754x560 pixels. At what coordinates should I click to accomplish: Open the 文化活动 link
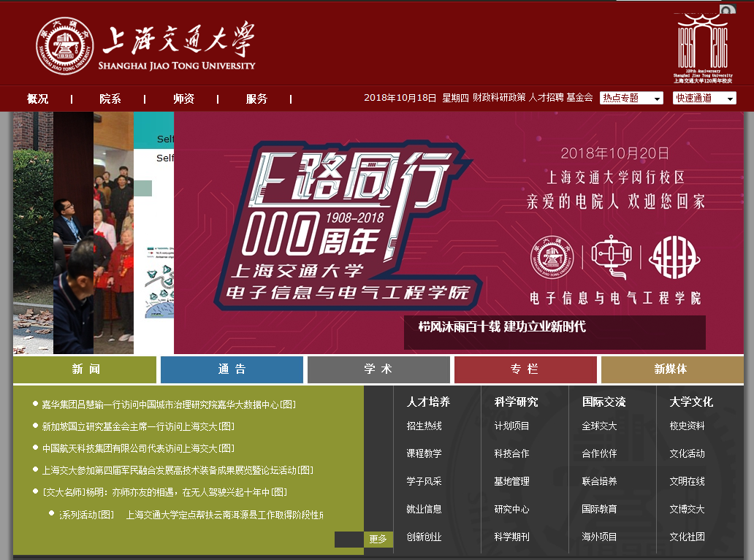click(687, 453)
